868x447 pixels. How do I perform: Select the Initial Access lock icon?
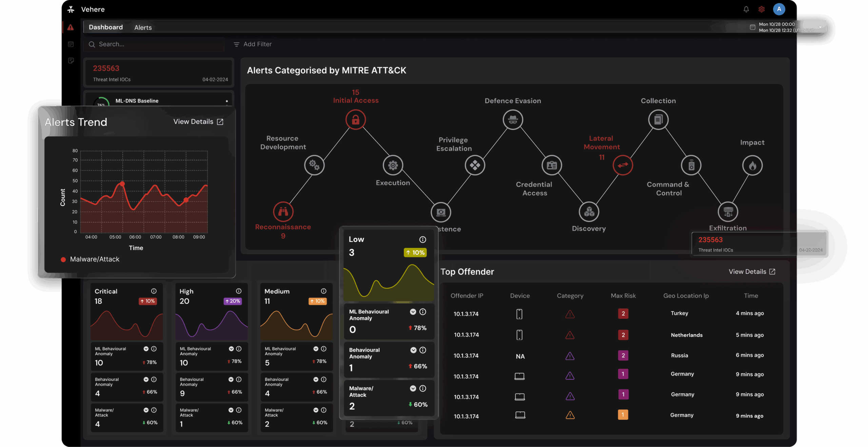pos(355,119)
